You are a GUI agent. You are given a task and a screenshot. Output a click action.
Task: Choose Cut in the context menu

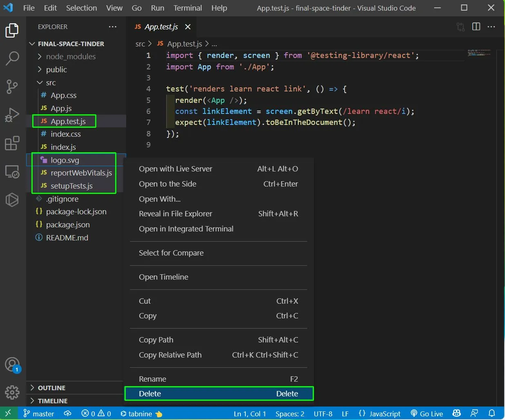(x=219, y=301)
